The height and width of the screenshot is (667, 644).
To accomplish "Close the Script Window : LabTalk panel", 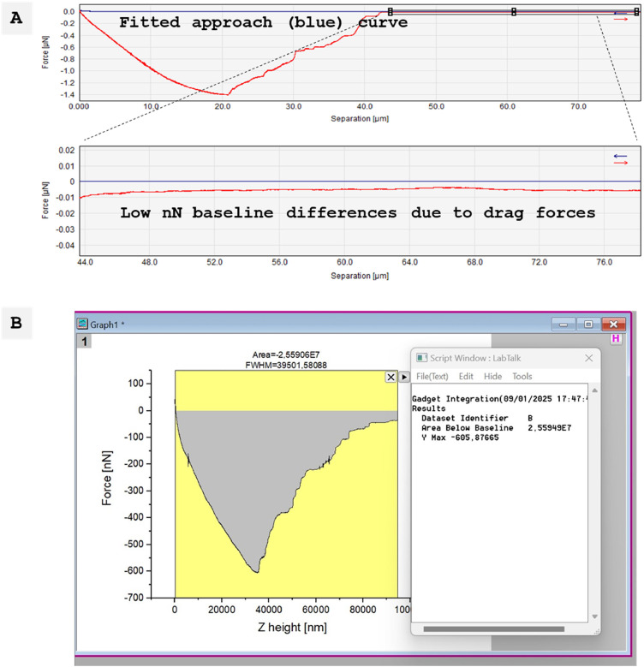I will [588, 358].
